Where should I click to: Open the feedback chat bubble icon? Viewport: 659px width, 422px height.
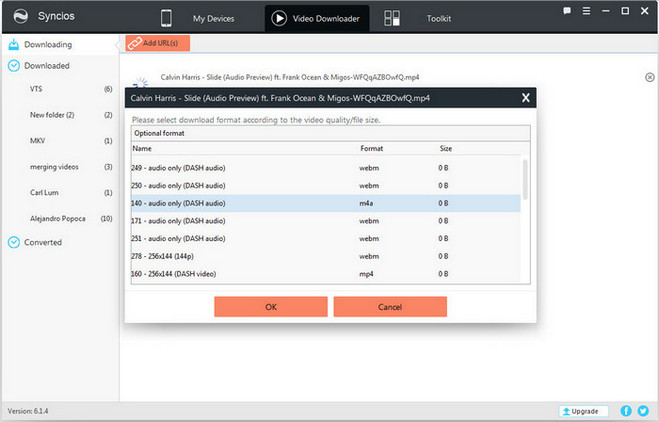click(x=567, y=11)
